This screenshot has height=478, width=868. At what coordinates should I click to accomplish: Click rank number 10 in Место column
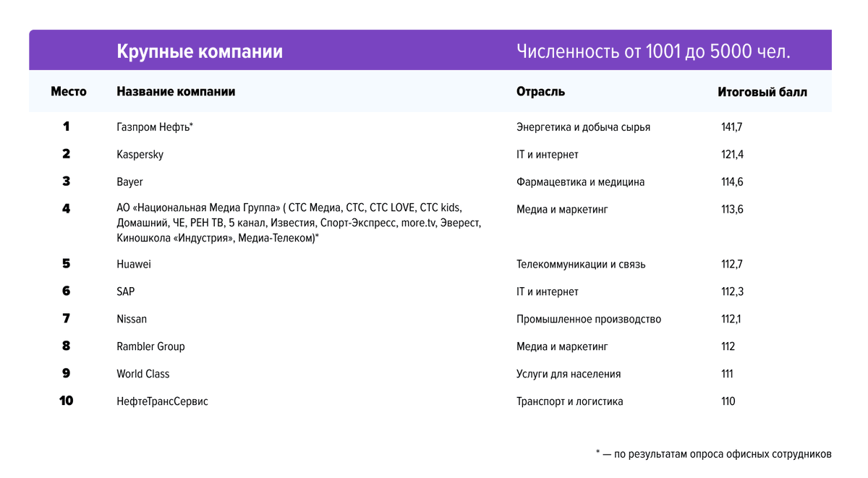click(67, 401)
